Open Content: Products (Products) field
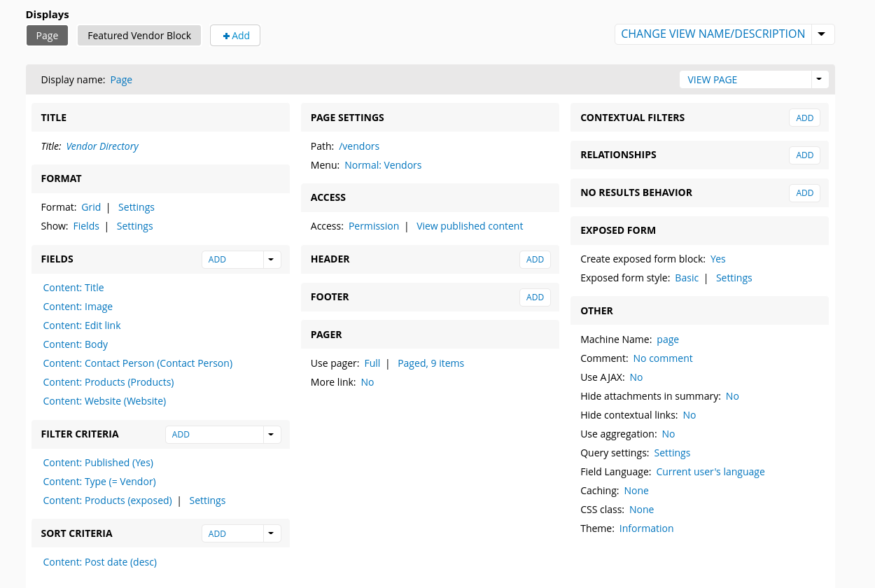The image size is (875, 588). coord(108,382)
